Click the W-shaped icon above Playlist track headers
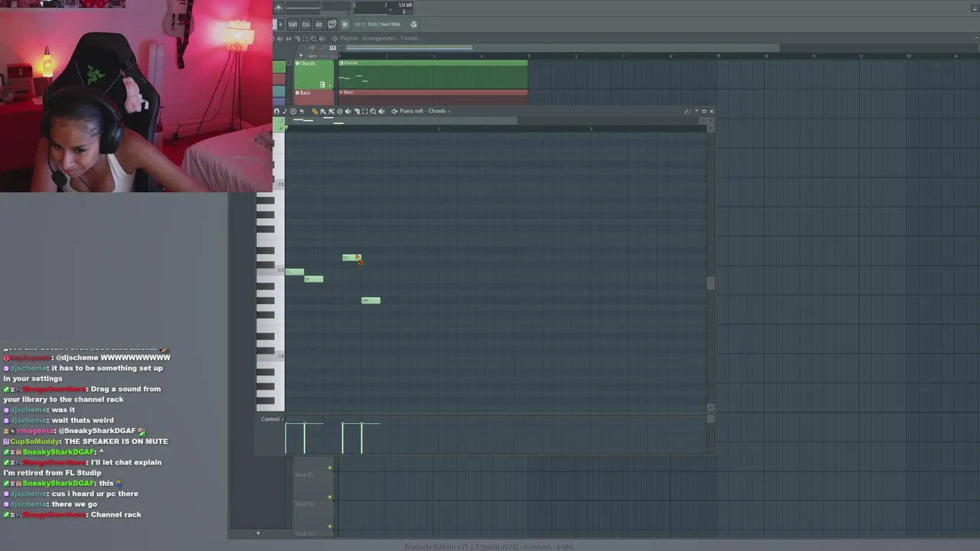This screenshot has height=551, width=980. [x=332, y=48]
